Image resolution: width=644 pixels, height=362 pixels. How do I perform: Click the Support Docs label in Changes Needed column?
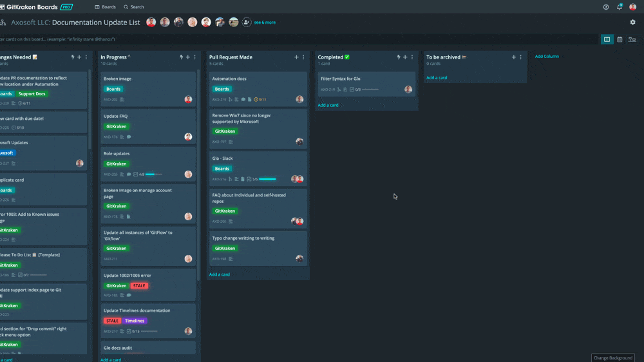(x=32, y=93)
